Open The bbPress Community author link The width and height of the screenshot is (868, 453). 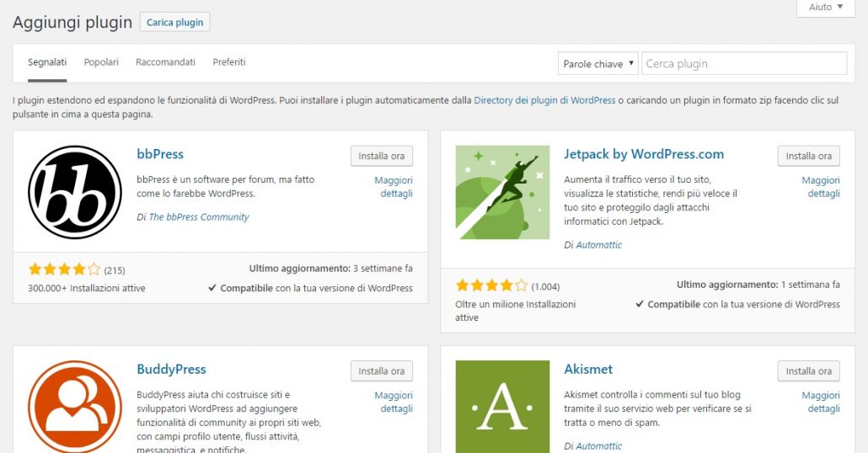point(199,217)
